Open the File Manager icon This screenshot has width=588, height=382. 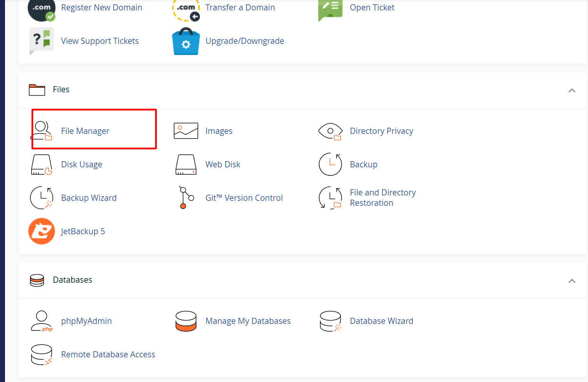pyautogui.click(x=42, y=130)
